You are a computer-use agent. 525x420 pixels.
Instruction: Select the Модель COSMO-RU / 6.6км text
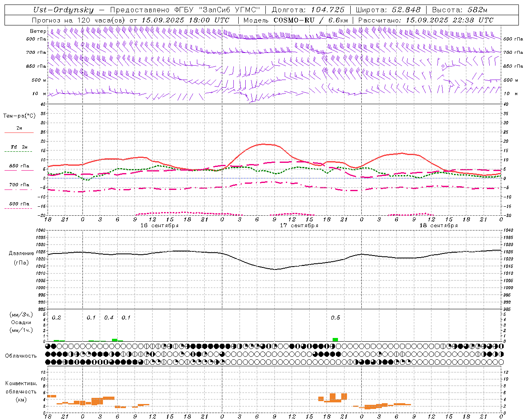[295, 20]
